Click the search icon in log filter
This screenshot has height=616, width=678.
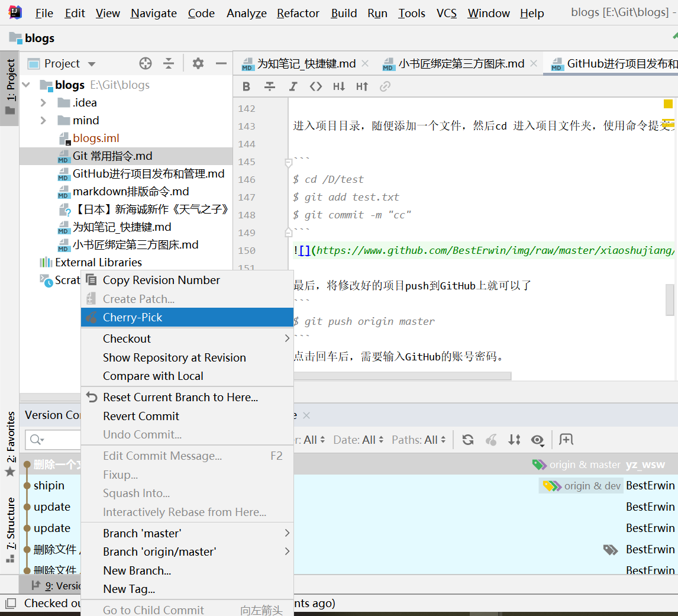coord(37,440)
